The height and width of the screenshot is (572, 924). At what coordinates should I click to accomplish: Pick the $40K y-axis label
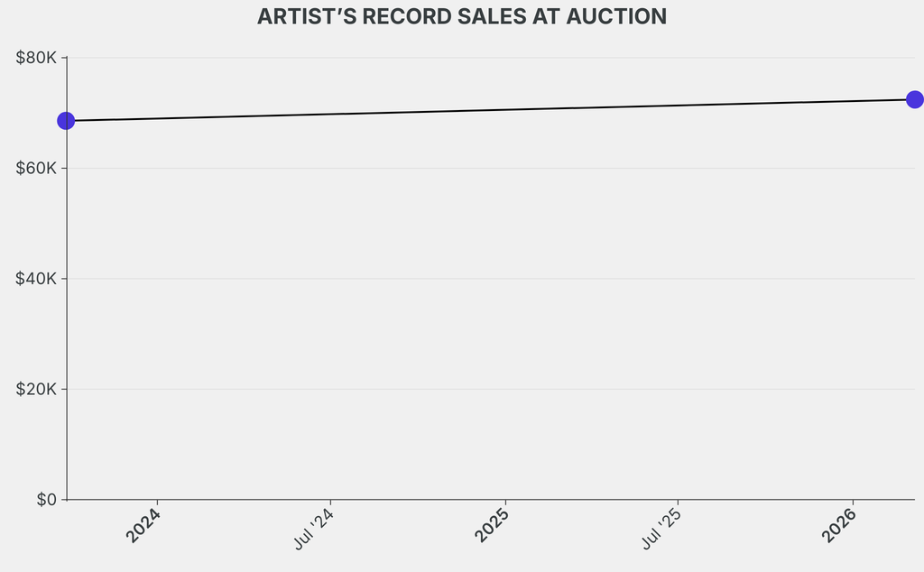pyautogui.click(x=36, y=279)
